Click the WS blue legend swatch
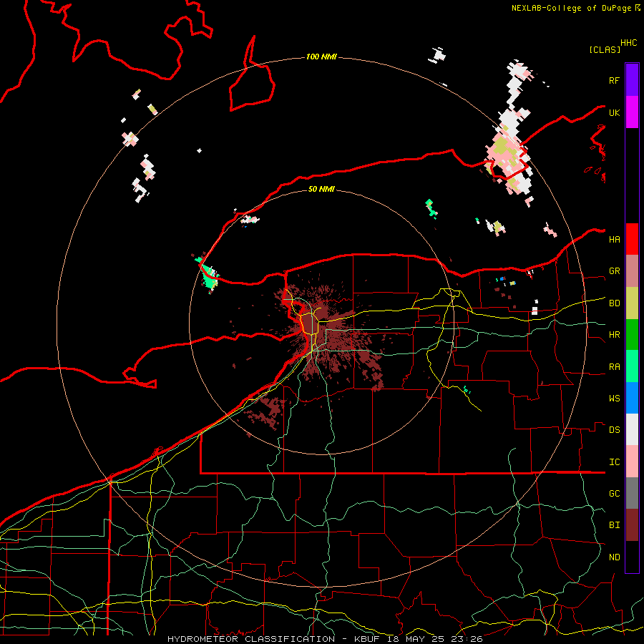Image resolution: width=644 pixels, height=644 pixels. (x=632, y=398)
